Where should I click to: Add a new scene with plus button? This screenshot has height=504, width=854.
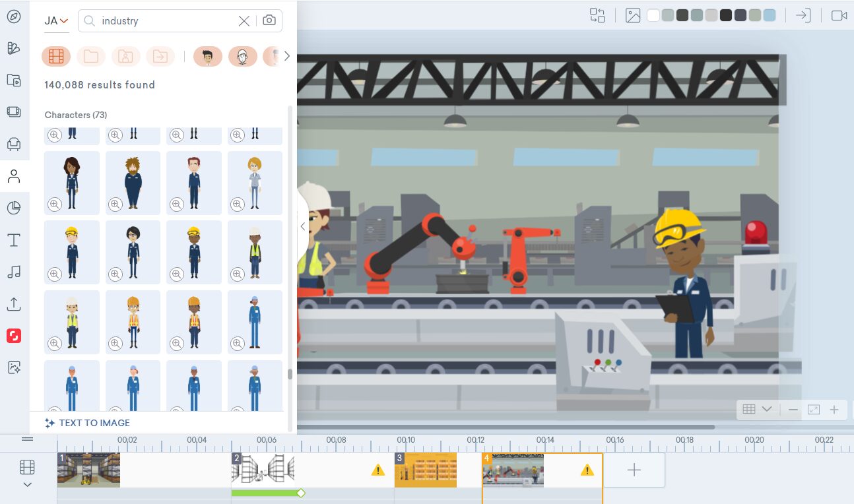[x=634, y=470]
